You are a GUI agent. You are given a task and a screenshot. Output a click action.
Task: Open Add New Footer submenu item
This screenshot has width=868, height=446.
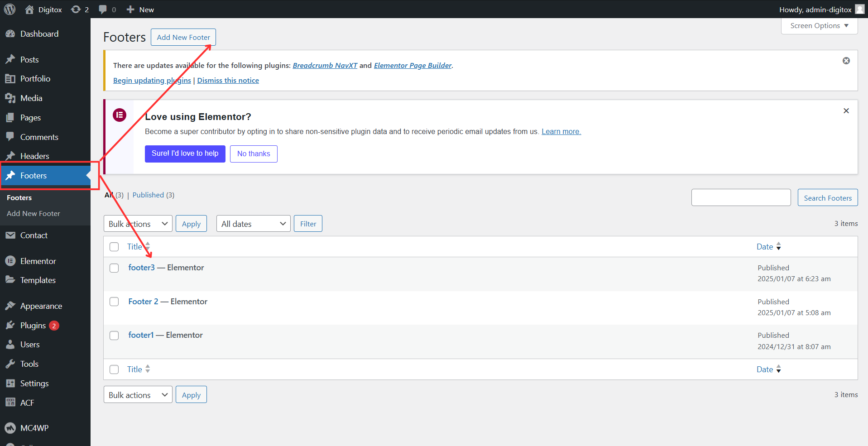click(x=34, y=214)
